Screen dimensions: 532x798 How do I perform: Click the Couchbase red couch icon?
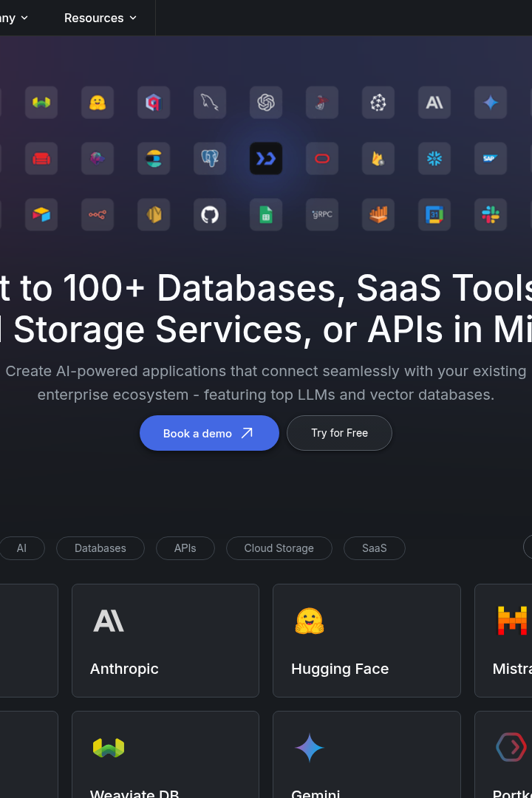tap(41, 158)
